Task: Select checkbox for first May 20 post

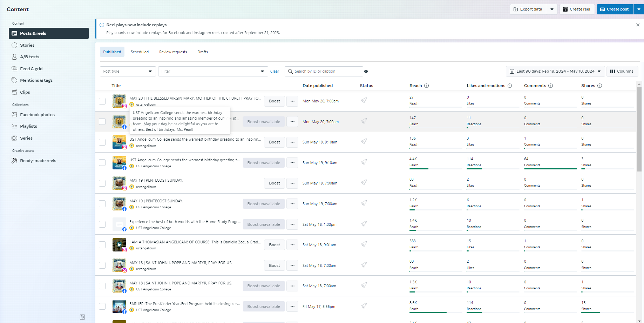Action: click(102, 101)
